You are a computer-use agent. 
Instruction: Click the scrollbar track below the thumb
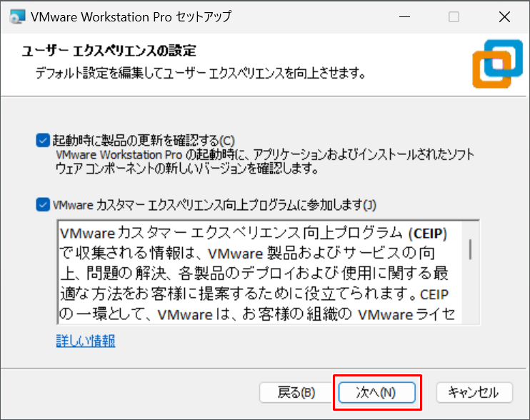tap(470, 293)
